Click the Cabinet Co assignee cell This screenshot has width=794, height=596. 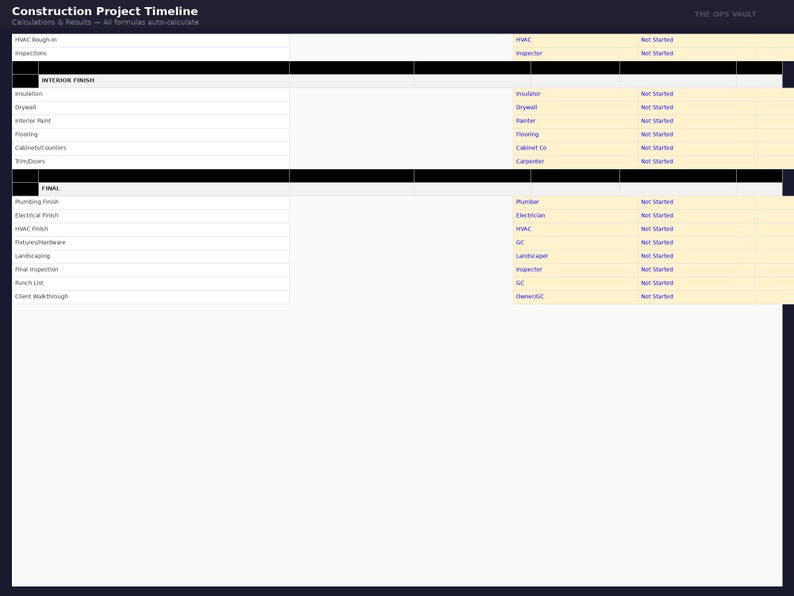coord(575,148)
